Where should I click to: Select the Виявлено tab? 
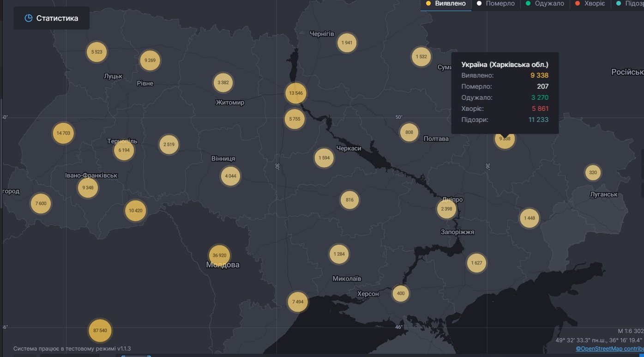pyautogui.click(x=446, y=4)
